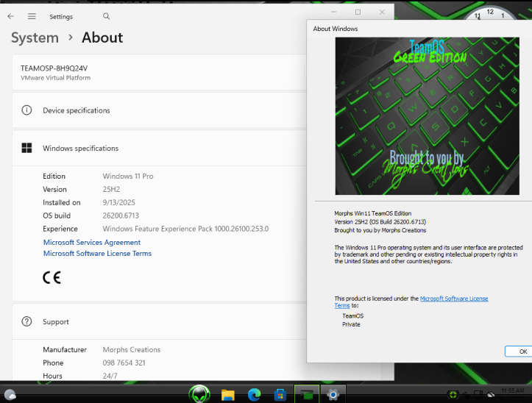Open the Settings hamburger navigation menu
Viewport: 532px width, 403px height.
[x=32, y=16]
